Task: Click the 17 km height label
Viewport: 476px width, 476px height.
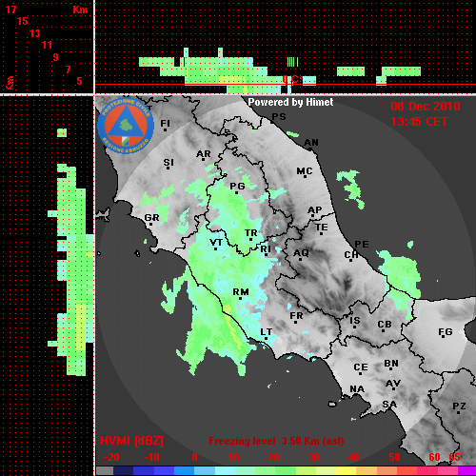Action: tap(10, 10)
